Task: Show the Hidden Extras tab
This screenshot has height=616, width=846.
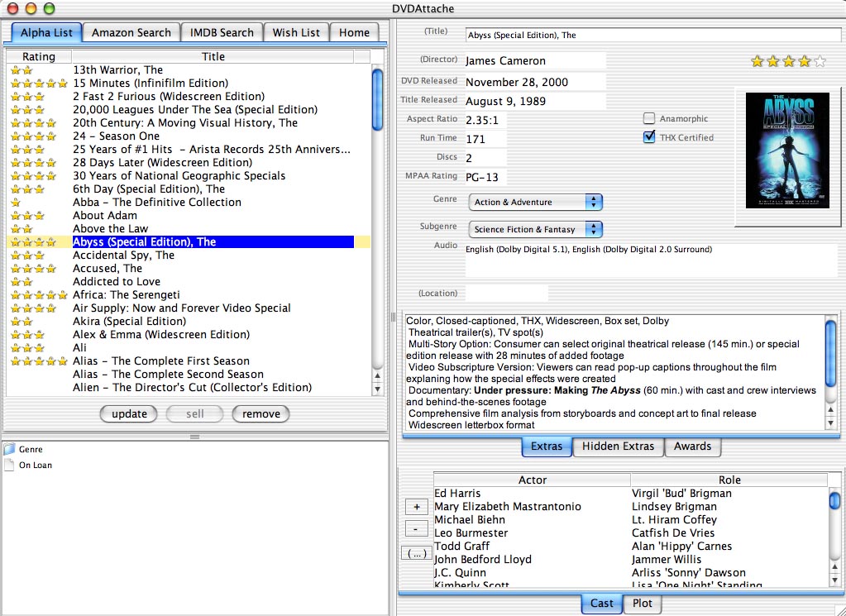Action: click(x=618, y=446)
